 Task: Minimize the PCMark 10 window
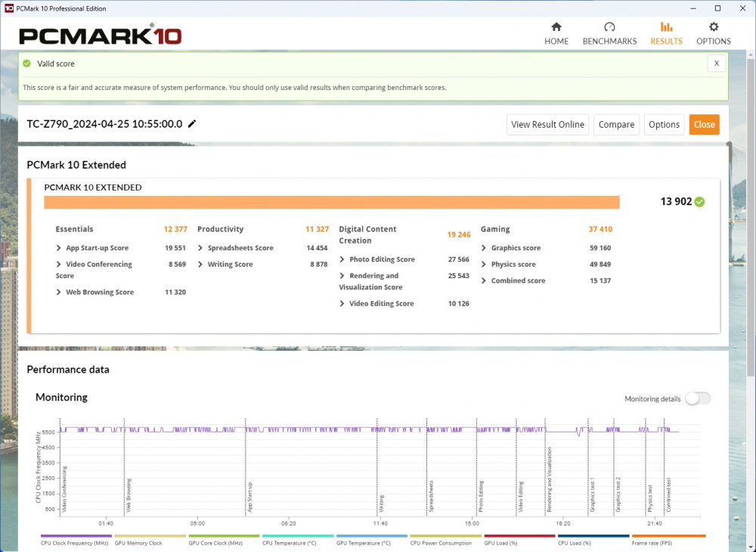pos(692,8)
